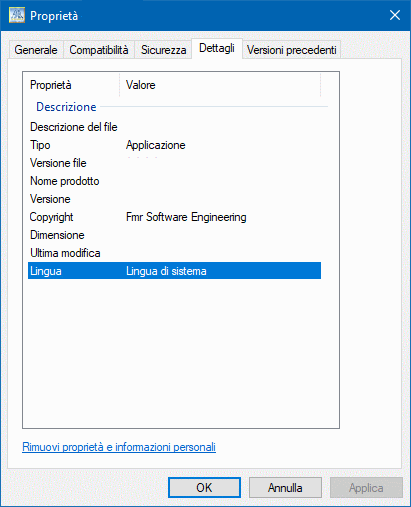Select the Ultima modifica row

tap(174, 253)
